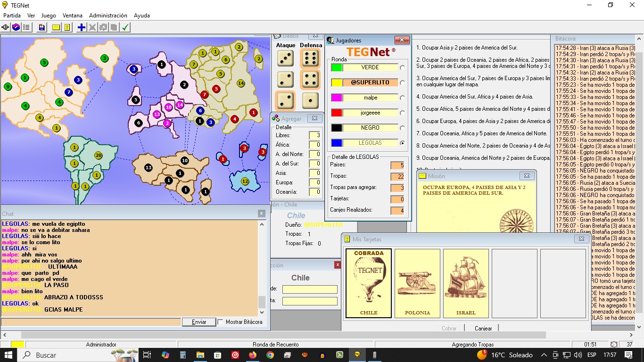Close the Misión window
The height and width of the screenshot is (362, 644).
coord(527,176)
